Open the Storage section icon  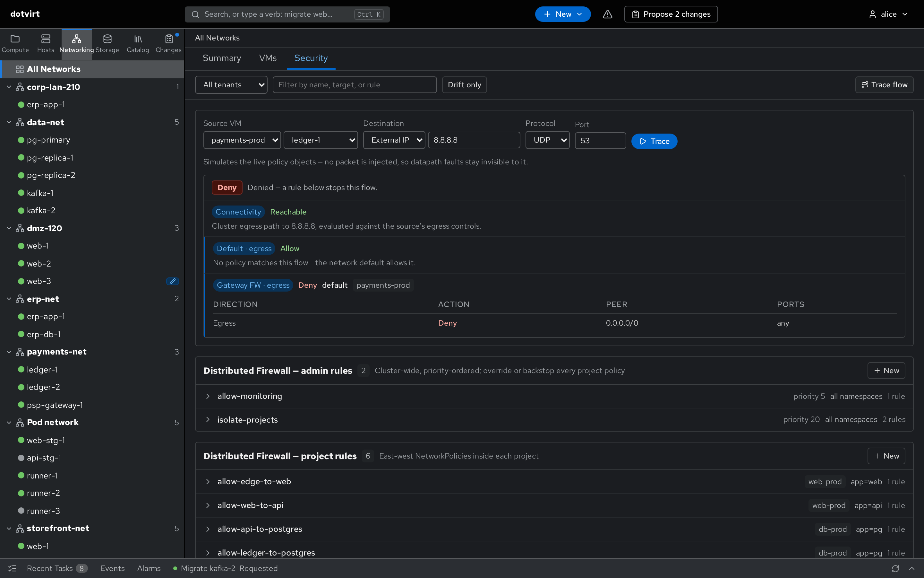[x=107, y=39]
